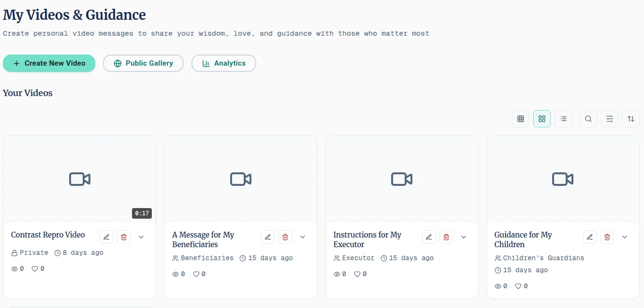Screen dimensions: 644x308
Task: Click views eye icon on Executor card
Action: coord(337,274)
